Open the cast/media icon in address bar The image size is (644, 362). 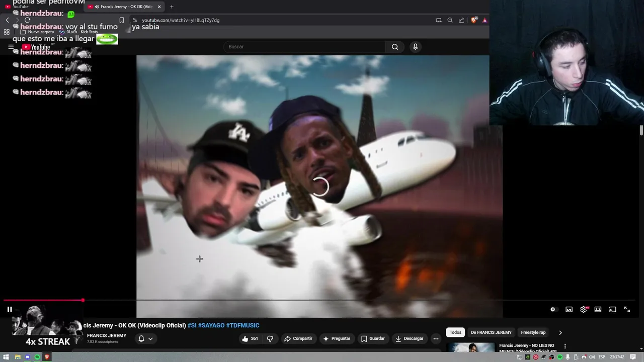coord(439,20)
